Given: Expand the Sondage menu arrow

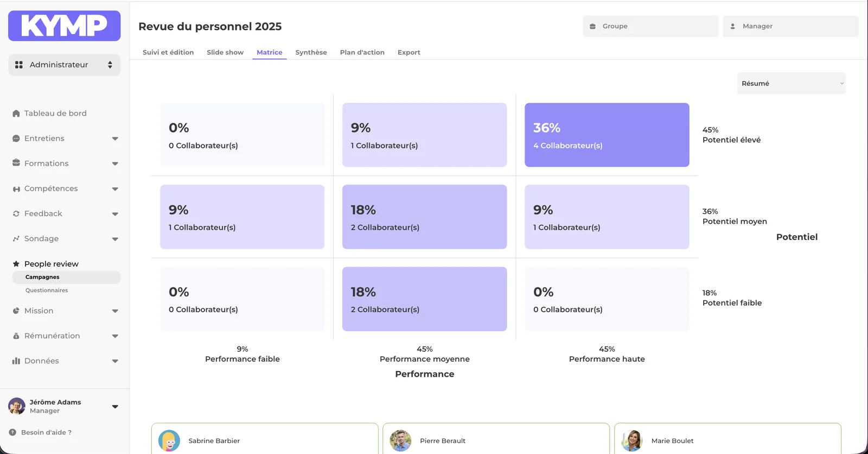Looking at the screenshot, I should [x=115, y=239].
